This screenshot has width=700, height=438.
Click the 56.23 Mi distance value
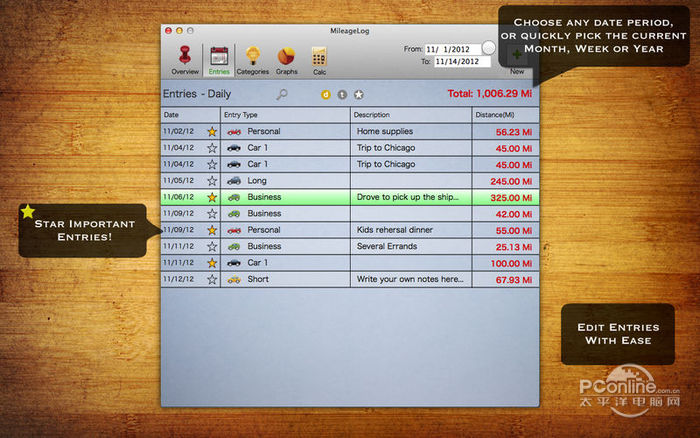point(514,132)
